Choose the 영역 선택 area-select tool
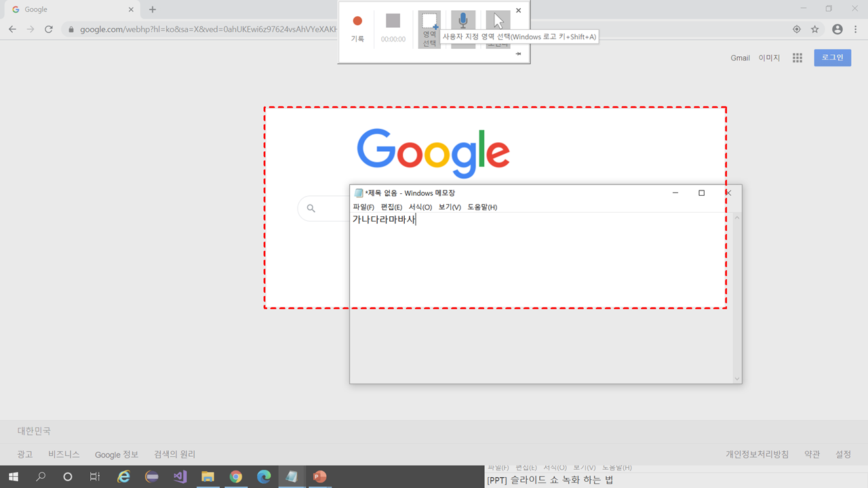The width and height of the screenshot is (868, 488). tap(429, 28)
